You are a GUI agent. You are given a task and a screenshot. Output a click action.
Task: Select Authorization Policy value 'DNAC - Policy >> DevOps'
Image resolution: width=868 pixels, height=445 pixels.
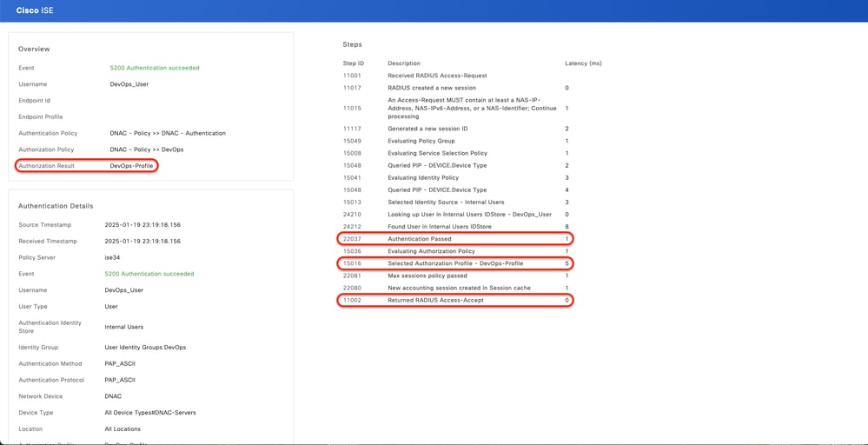tap(147, 149)
